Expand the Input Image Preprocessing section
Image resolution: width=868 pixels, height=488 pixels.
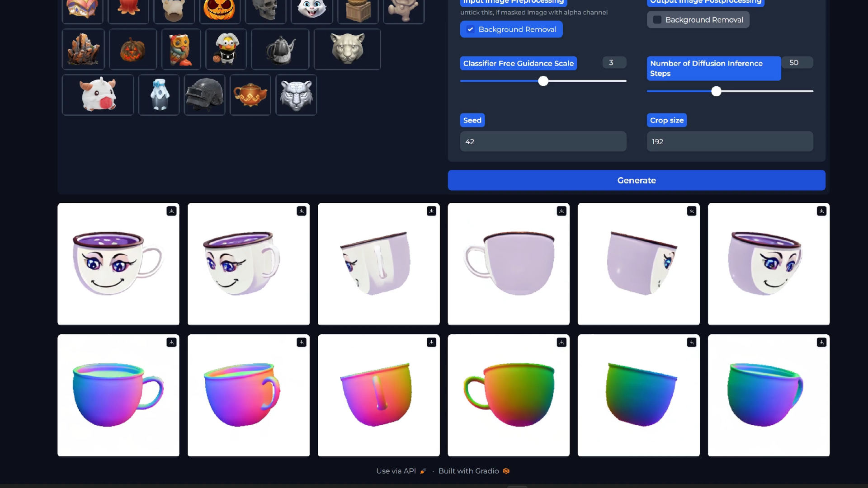pyautogui.click(x=513, y=2)
